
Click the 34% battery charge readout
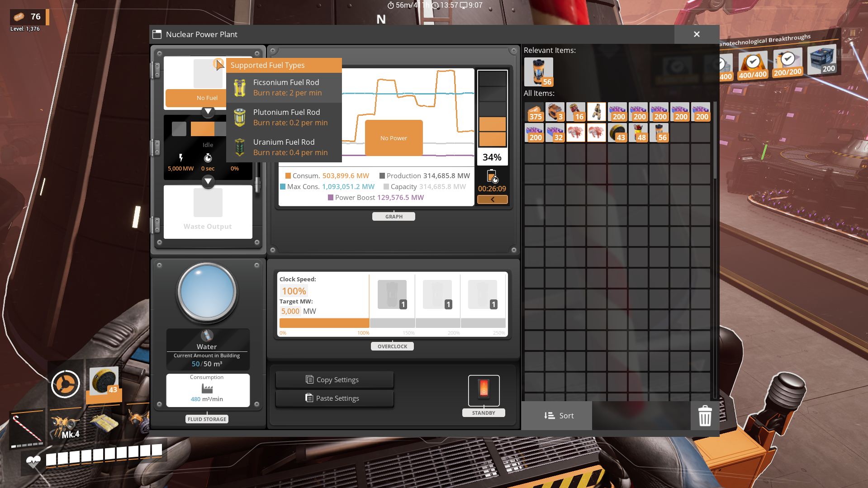pyautogui.click(x=492, y=157)
